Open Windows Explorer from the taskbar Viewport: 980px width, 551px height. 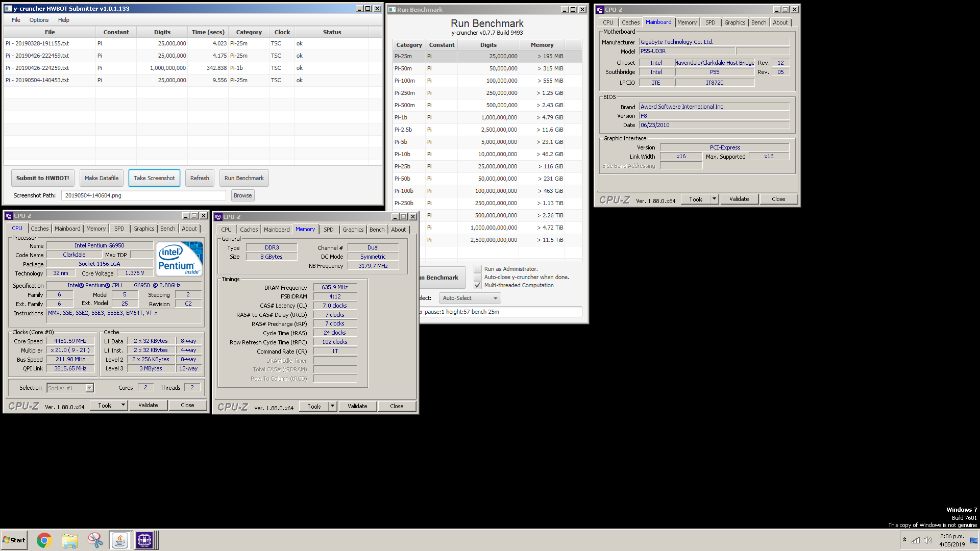pos(70,540)
